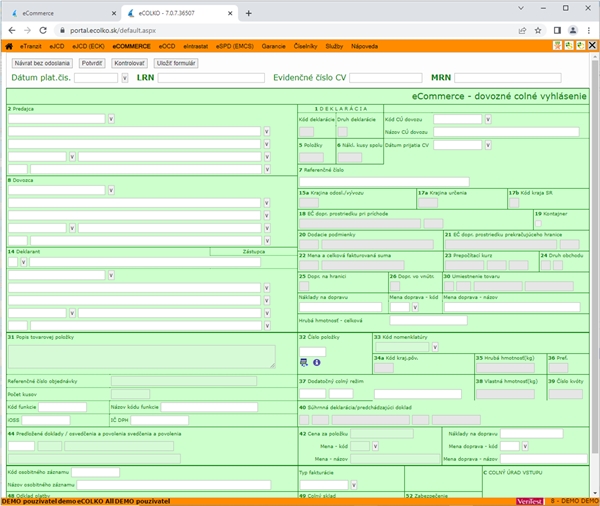The image size is (600, 506).
Task: Close the eCommerce browser tab
Action: [114, 13]
